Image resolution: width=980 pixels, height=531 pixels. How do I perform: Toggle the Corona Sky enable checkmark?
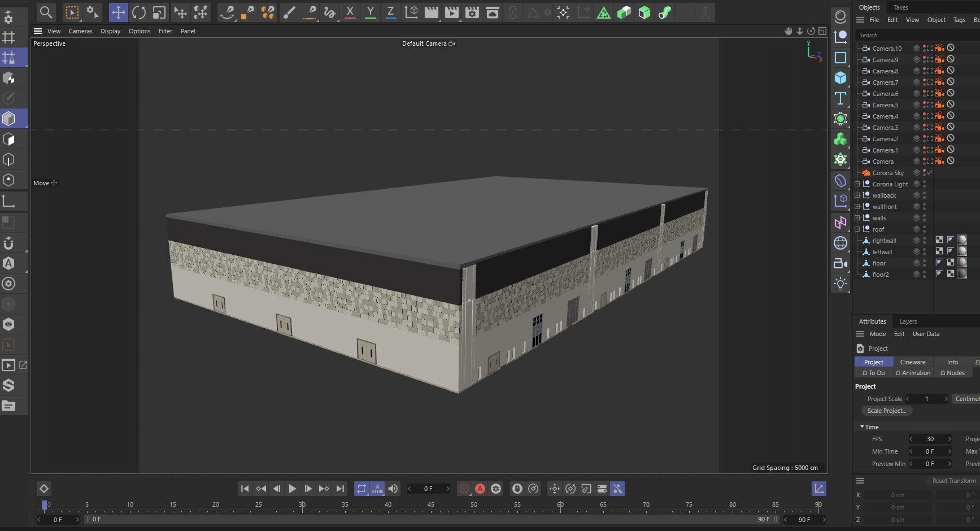tap(930, 173)
